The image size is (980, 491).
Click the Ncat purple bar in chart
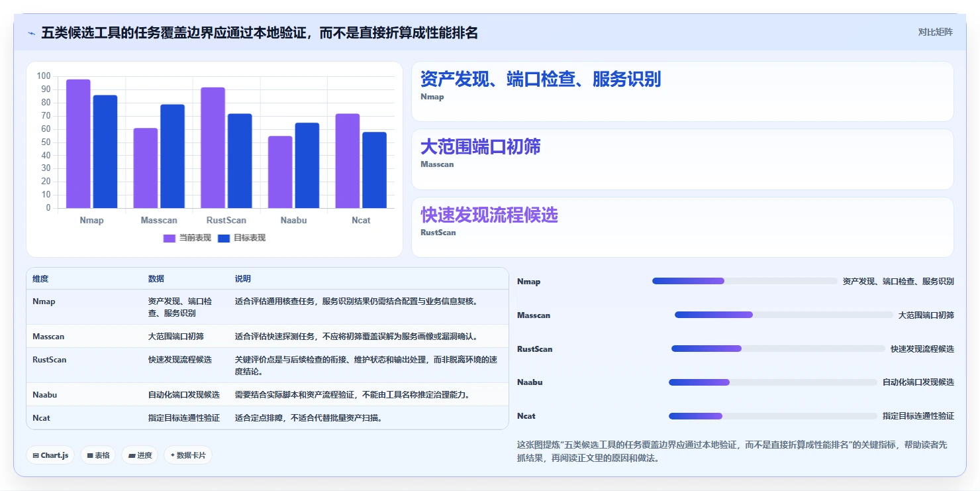[348, 161]
